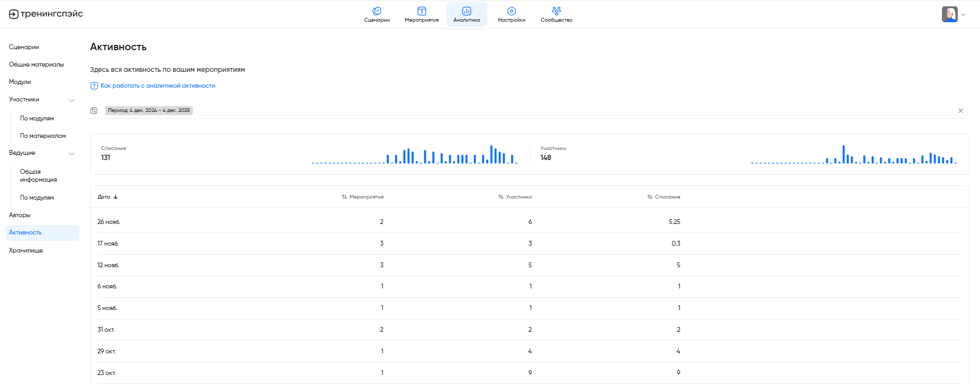Image resolution: width=980 pixels, height=384 pixels.
Task: Open the user avatar profile menu
Action: pos(950,14)
